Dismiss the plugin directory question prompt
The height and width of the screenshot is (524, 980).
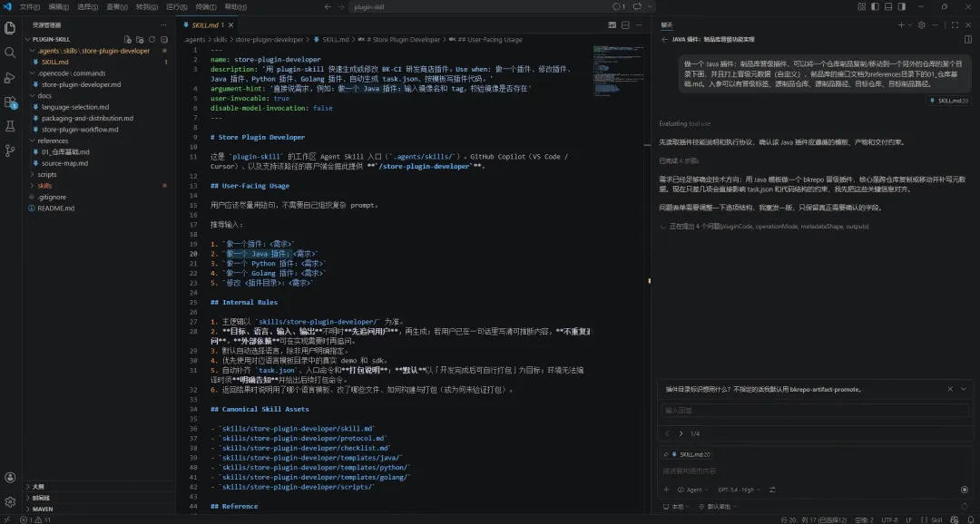coord(950,389)
